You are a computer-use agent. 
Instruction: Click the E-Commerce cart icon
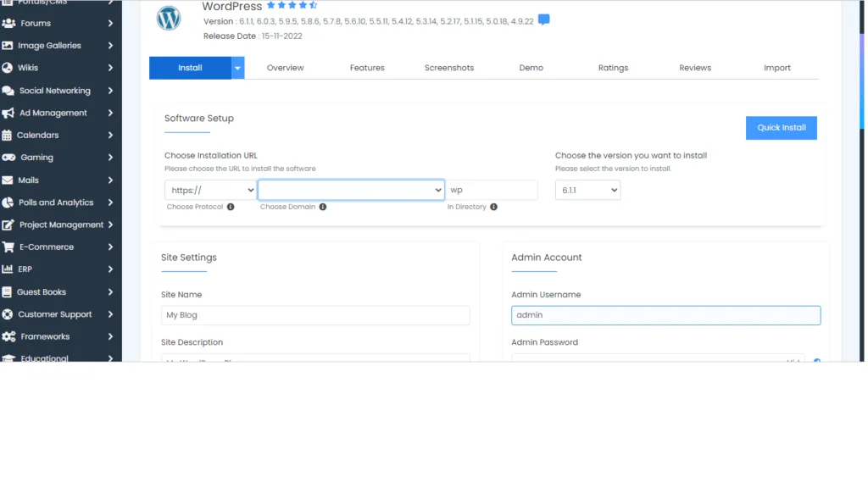tap(8, 247)
